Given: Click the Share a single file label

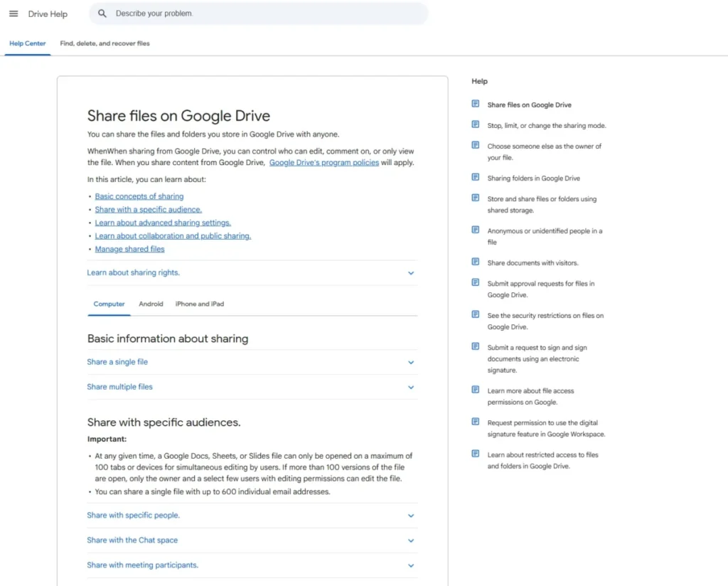Looking at the screenshot, I should (x=117, y=362).
